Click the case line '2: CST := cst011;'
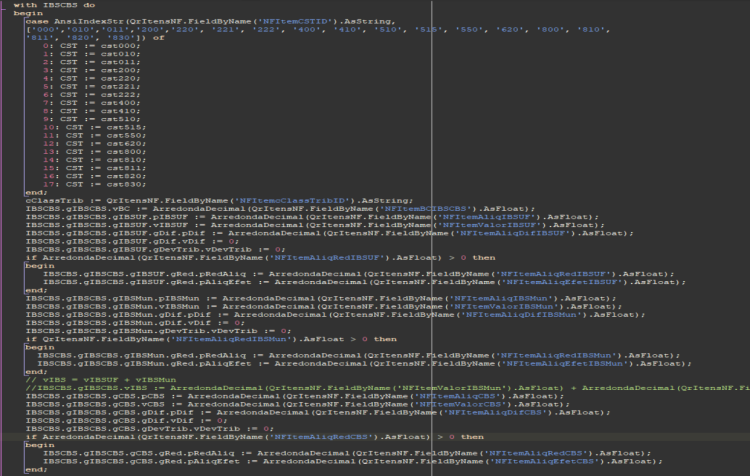Viewport: 750px width, 476px height. (x=91, y=62)
